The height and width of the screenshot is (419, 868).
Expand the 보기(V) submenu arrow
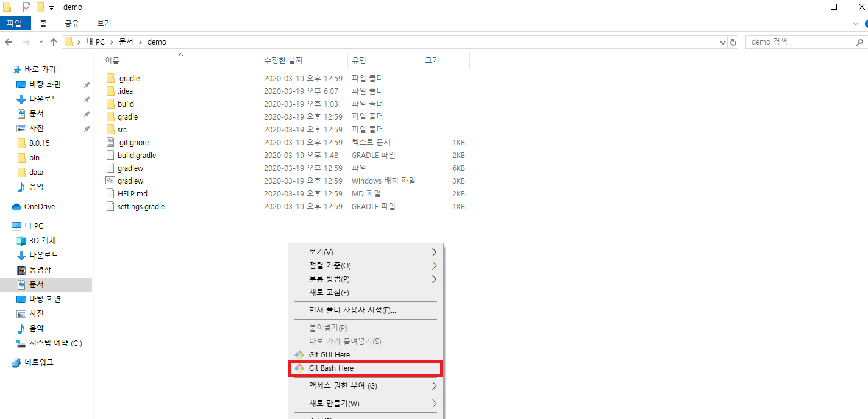pos(435,252)
